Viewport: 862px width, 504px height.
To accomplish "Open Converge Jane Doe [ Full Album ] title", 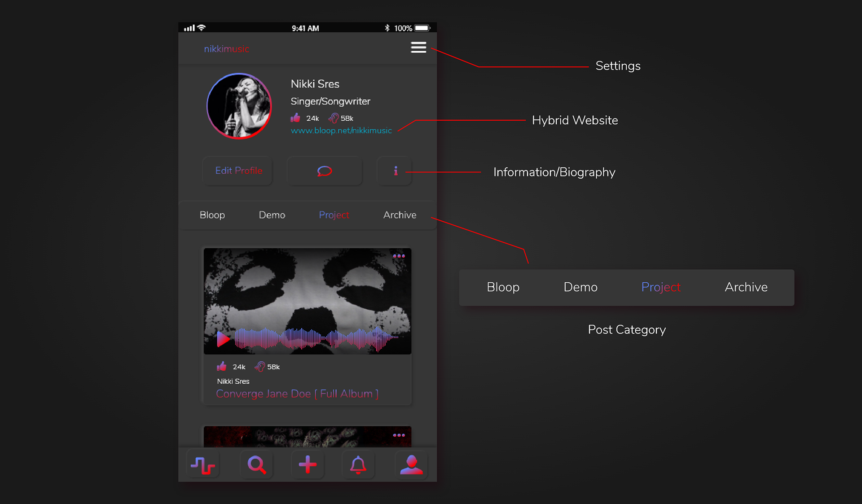I will (297, 394).
